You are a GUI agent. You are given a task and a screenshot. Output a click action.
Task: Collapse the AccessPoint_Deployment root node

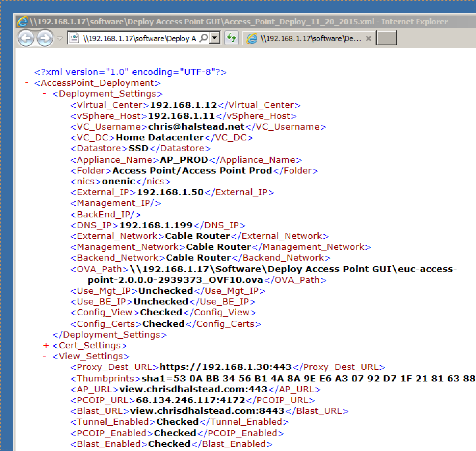coord(26,83)
